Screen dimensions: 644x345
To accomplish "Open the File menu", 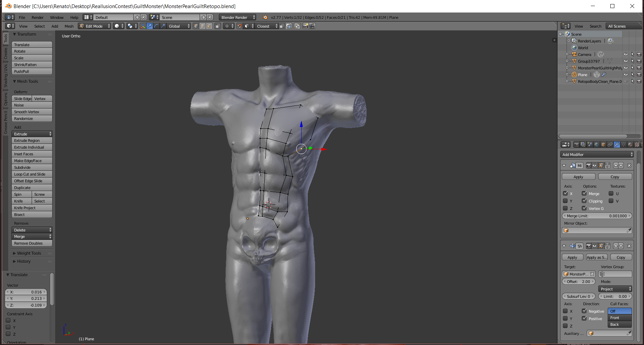I will [x=22, y=17].
